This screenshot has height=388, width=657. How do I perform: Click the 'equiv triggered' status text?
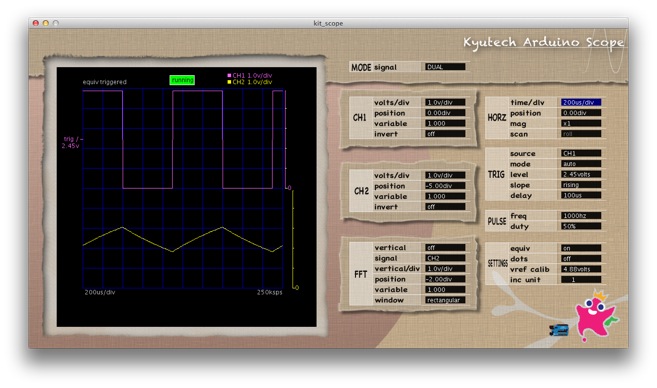click(104, 82)
